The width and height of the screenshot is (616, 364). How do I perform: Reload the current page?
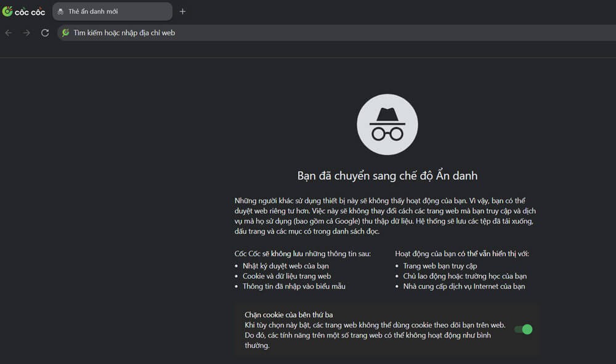coord(45,33)
